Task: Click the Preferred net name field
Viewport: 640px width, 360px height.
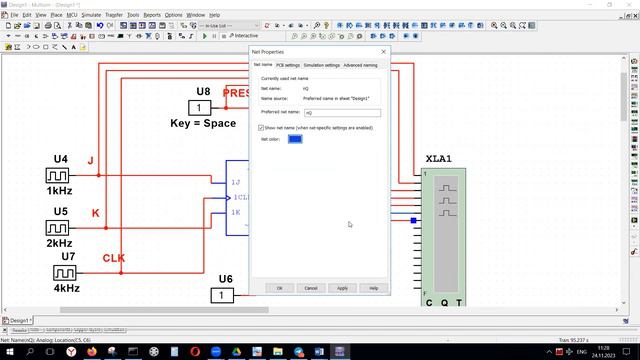Action: click(342, 113)
